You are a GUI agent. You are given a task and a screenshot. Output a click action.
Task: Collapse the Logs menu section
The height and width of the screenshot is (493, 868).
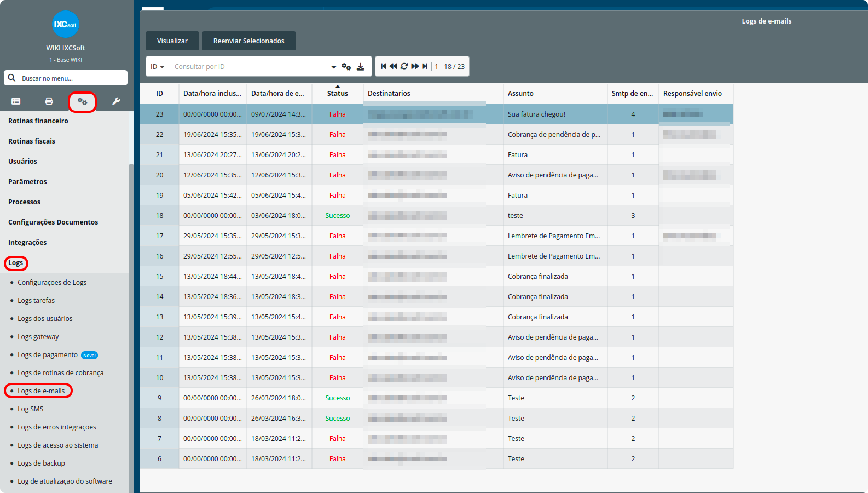click(x=15, y=263)
